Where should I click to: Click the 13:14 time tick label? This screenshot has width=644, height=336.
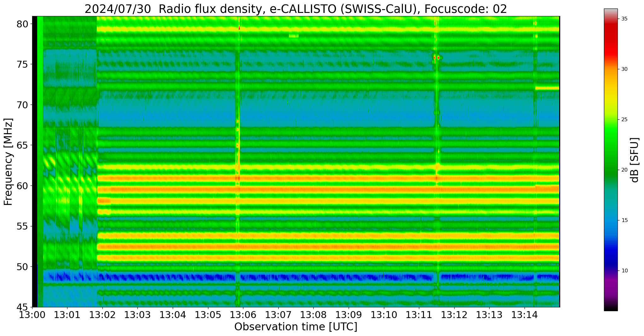525,315
